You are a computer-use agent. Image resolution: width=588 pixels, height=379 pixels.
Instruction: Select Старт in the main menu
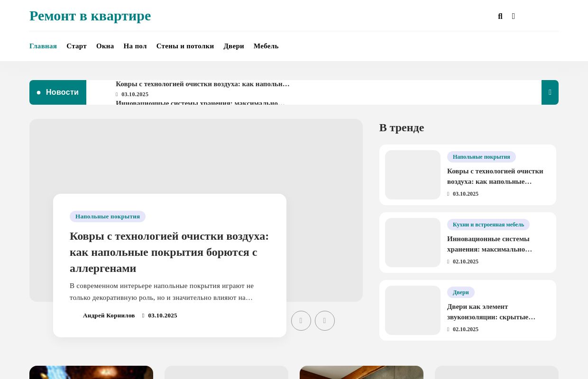point(76,46)
